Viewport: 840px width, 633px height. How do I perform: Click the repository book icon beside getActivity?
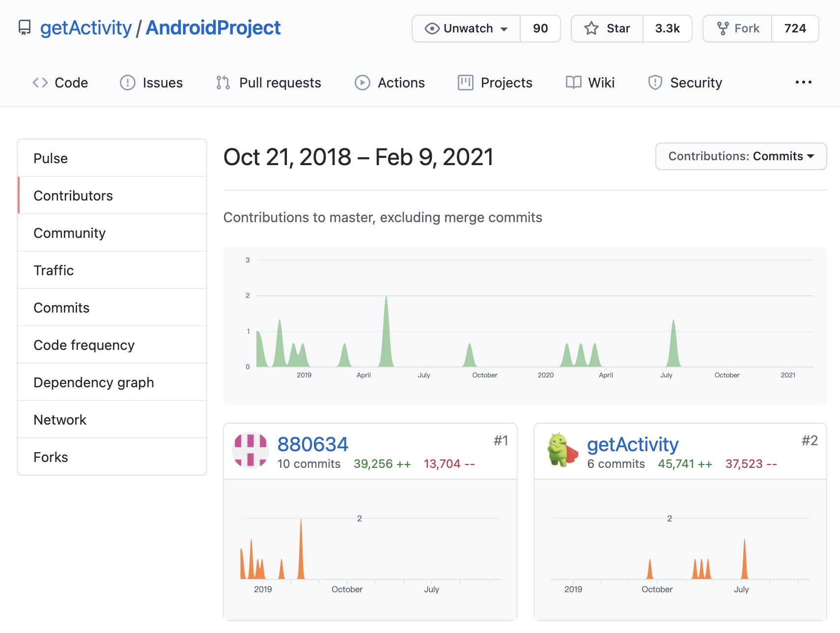tap(25, 28)
